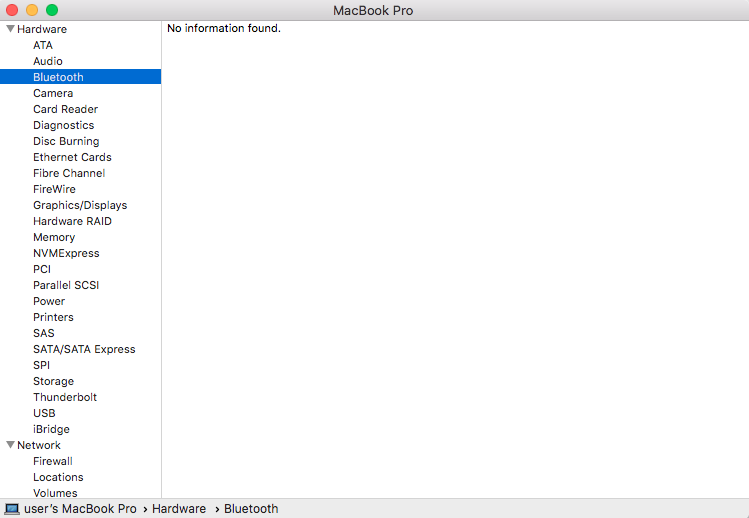Select Card Reader in the sidebar

click(65, 109)
